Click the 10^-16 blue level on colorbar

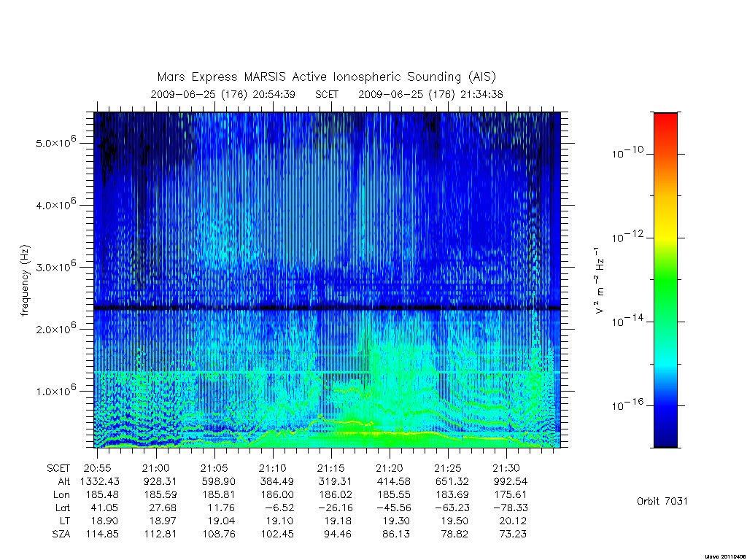pyautogui.click(x=665, y=405)
